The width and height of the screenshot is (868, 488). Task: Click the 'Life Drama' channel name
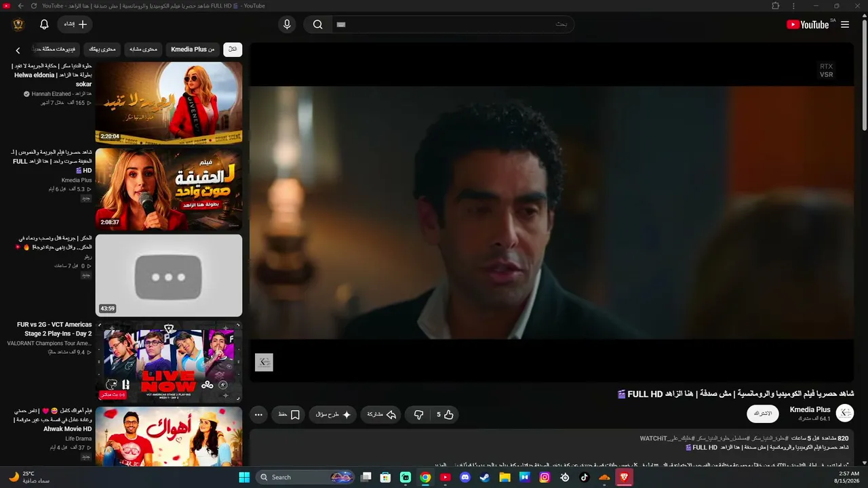click(79, 439)
